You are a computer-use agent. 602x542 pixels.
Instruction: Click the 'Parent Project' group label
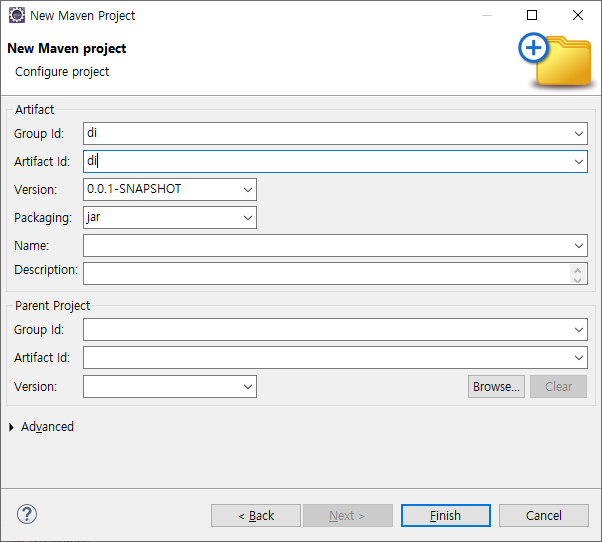(x=52, y=306)
